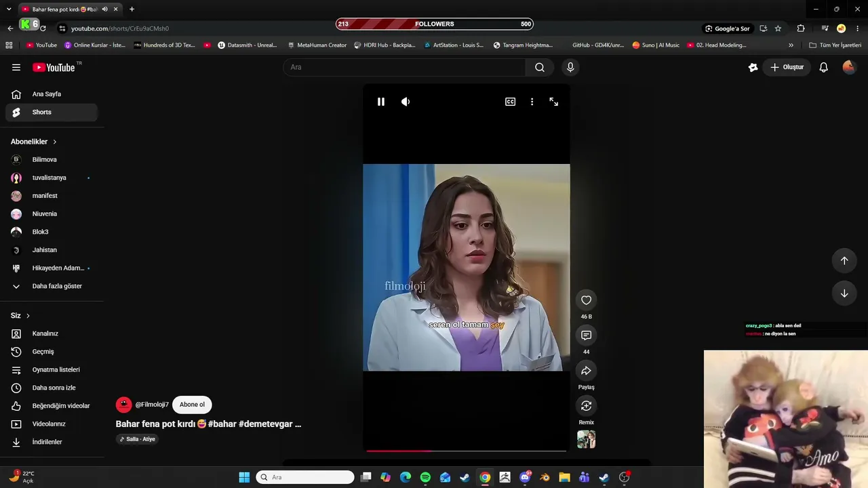Viewport: 868px width, 488px height.
Task: Open the Tüm Yer İşaretleri folder
Action: coord(835,45)
